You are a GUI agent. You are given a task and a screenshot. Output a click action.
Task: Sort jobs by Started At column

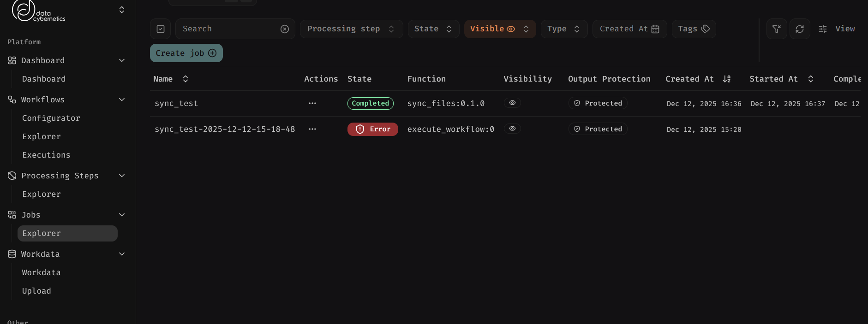[811, 79]
